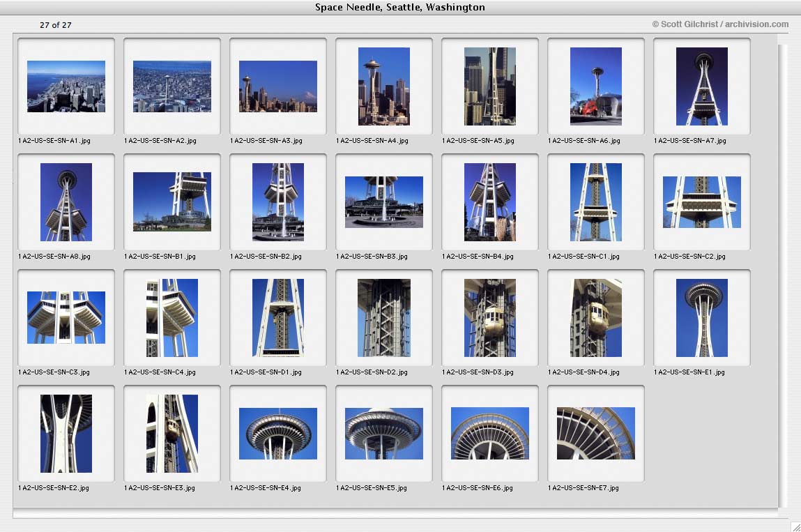Image resolution: width=801 pixels, height=532 pixels.
Task: Open the thumbnail for SN-A7.jpg
Action: (702, 86)
